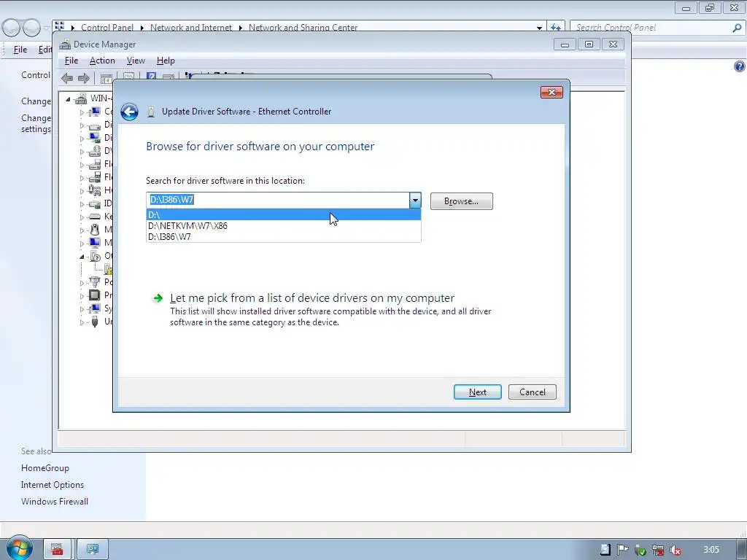Expand the Processors category arrow

(x=82, y=296)
